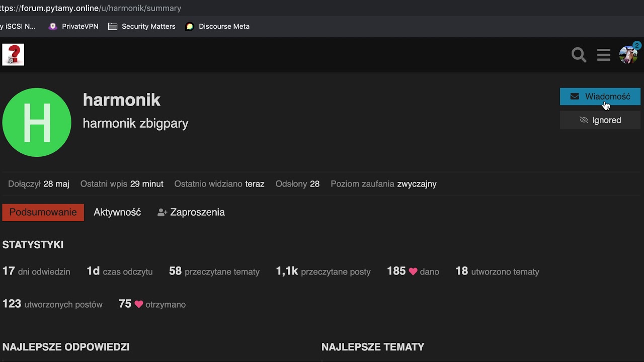644x362 pixels.
Task: Click the add-user icon beside Zaproszenia
Action: [162, 213]
